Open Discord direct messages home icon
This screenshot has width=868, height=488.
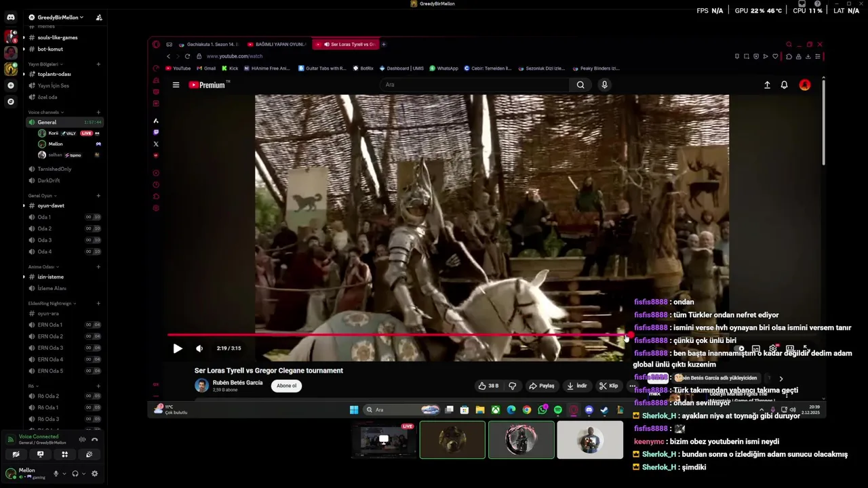(x=10, y=17)
